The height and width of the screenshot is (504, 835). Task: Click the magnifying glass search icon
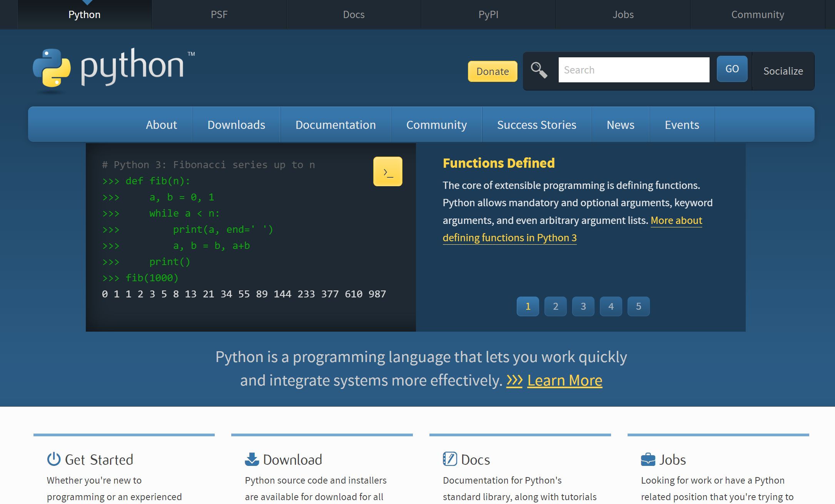click(x=539, y=70)
